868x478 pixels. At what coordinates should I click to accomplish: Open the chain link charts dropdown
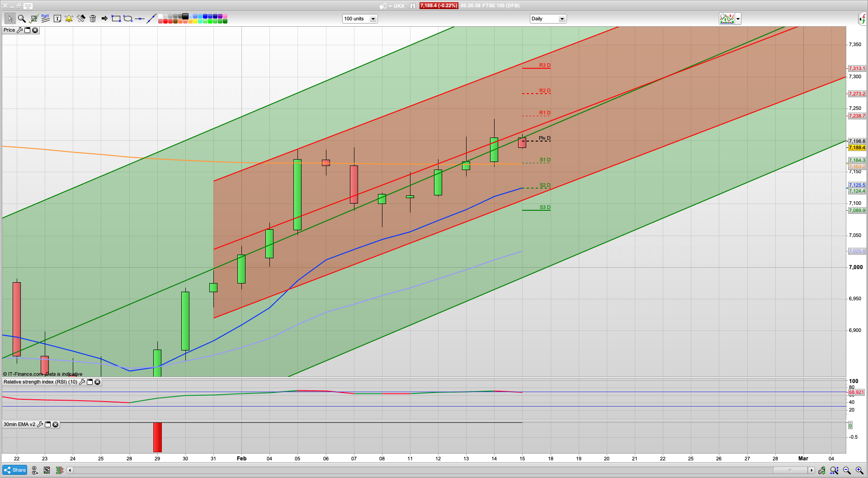(x=35, y=470)
